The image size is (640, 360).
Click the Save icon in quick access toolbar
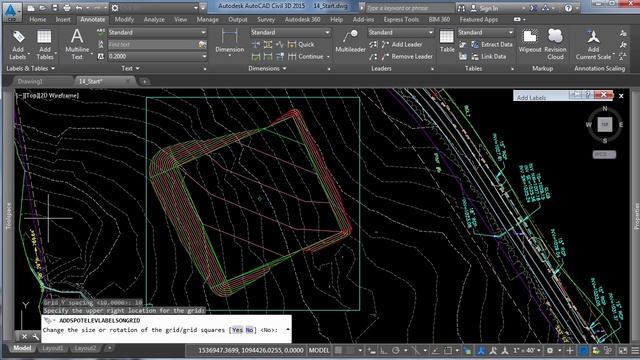click(x=54, y=8)
